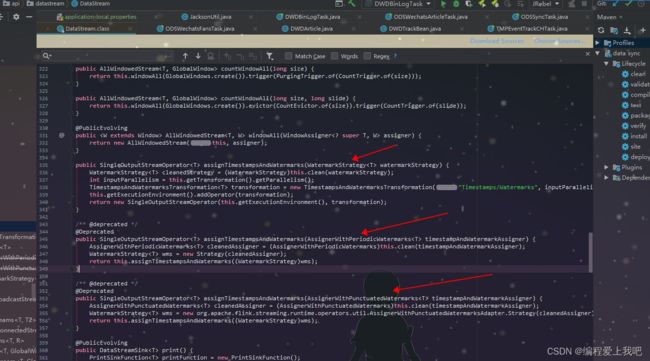This screenshot has width=650, height=361.
Task: Click Choose Sources link
Action: [558, 41]
